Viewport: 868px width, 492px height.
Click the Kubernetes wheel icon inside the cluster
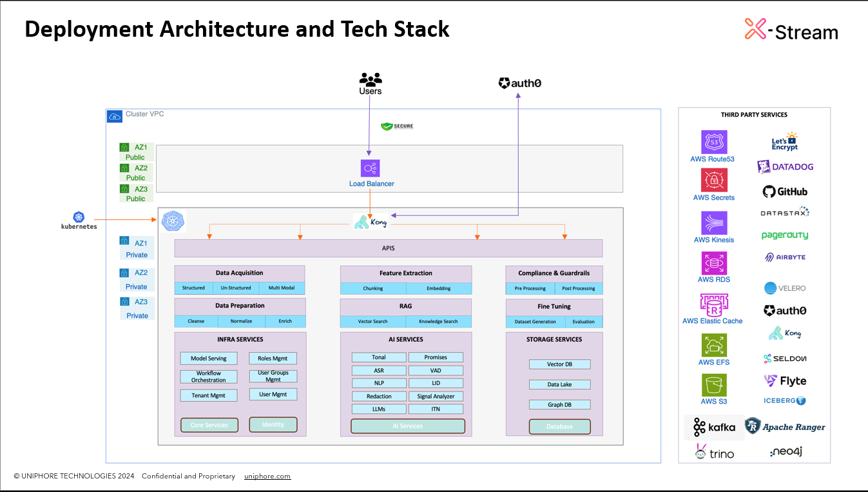click(173, 221)
